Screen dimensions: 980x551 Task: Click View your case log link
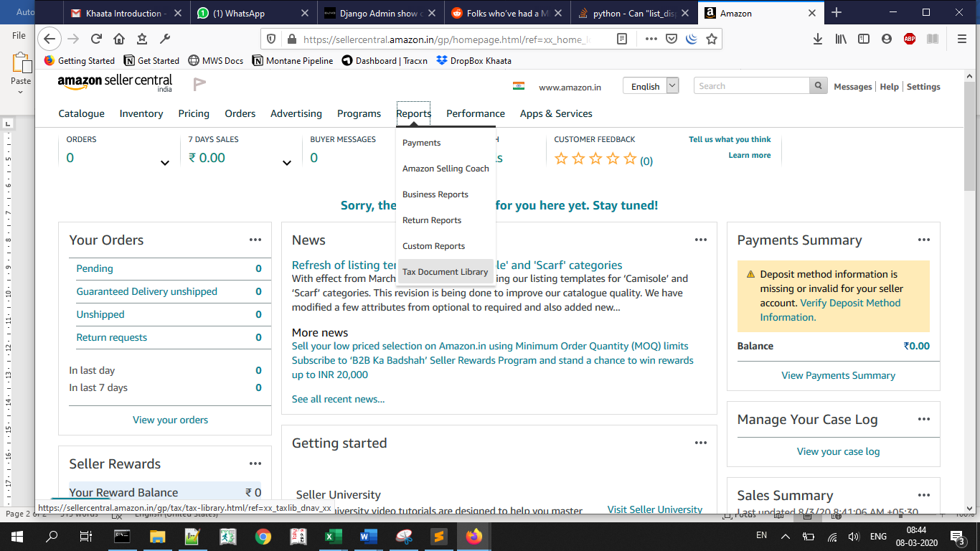point(839,451)
